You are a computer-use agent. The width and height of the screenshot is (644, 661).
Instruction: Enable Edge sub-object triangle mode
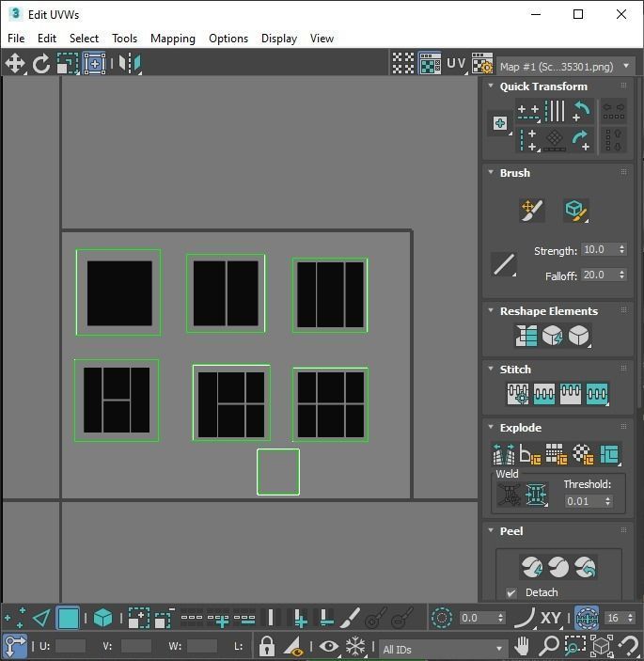(41, 618)
